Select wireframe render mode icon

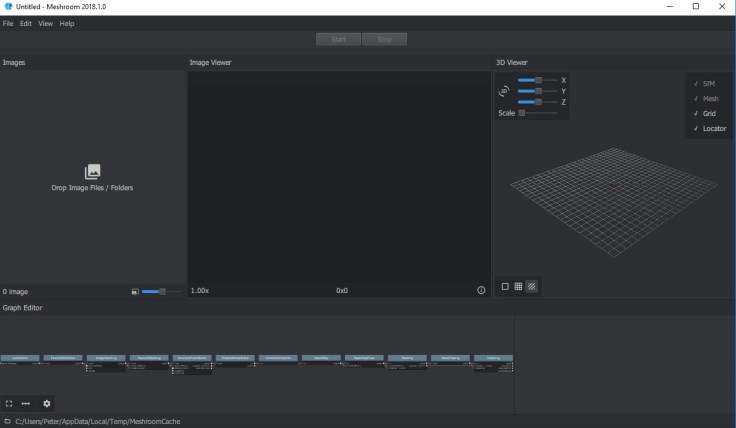(x=518, y=286)
